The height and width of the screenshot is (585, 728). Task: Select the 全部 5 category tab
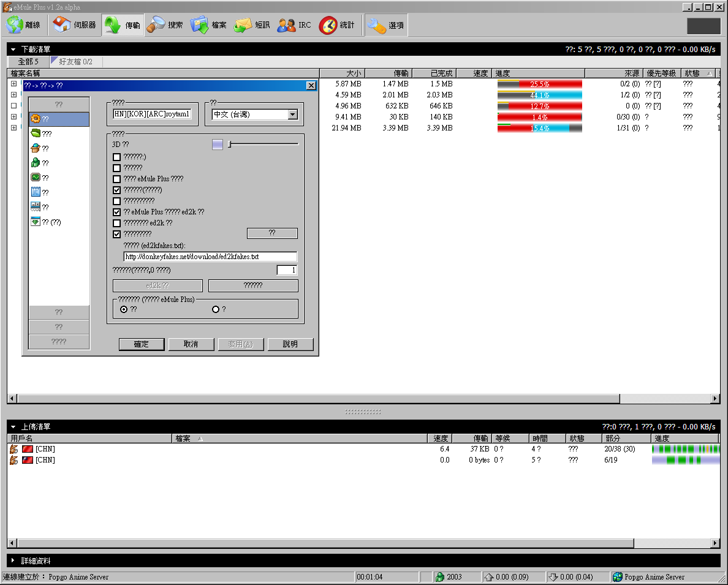28,62
